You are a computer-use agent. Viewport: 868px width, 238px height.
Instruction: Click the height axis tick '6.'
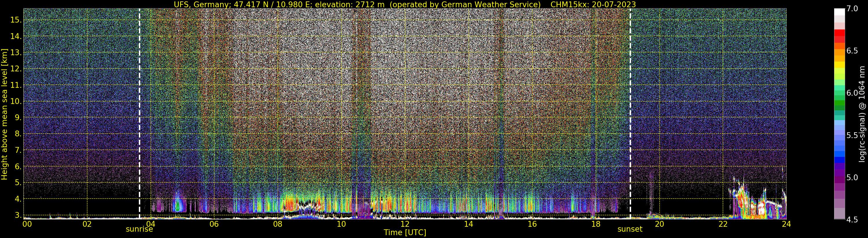(18, 166)
